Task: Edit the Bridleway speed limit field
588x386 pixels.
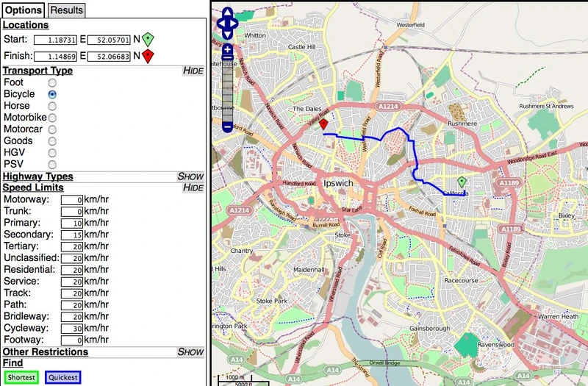Action: (72, 317)
